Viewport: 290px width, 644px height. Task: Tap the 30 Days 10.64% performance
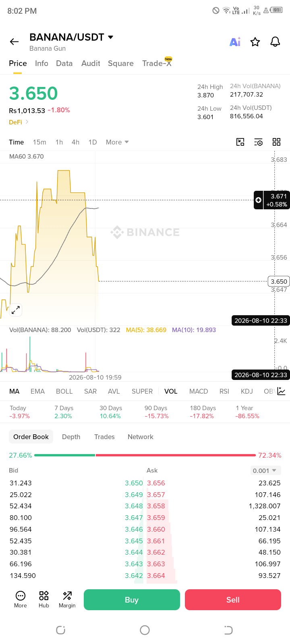coord(110,412)
